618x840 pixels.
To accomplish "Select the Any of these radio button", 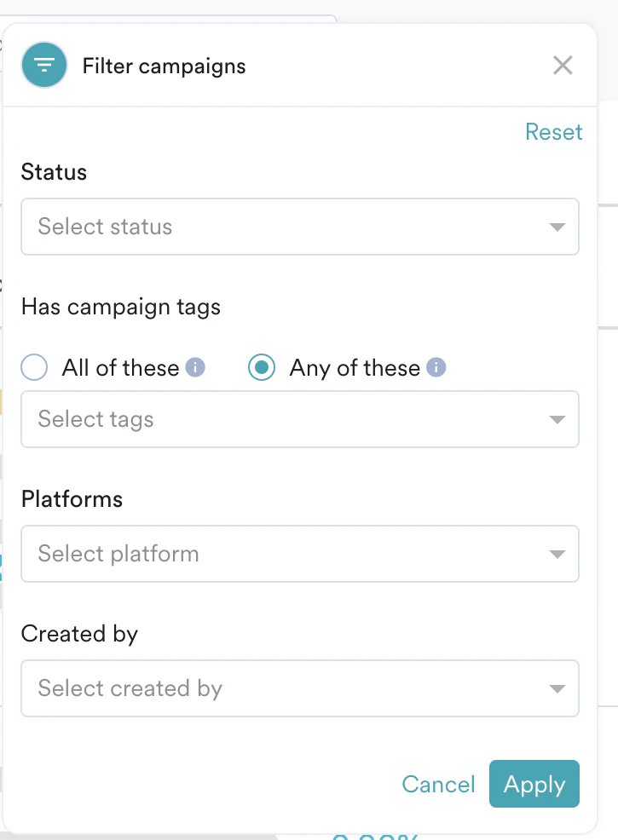I will [x=261, y=367].
